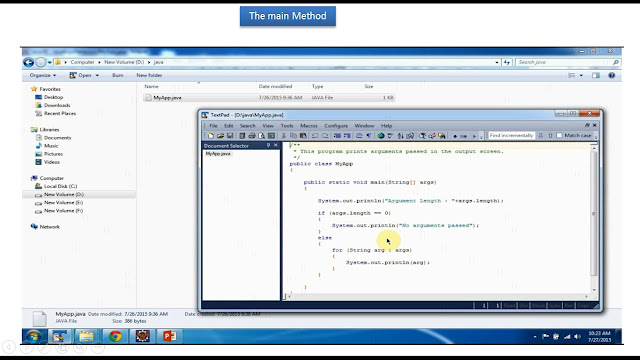640x360 pixels.
Task: Click the taskbar clock showing 10:23 AM
Action: (x=599, y=336)
